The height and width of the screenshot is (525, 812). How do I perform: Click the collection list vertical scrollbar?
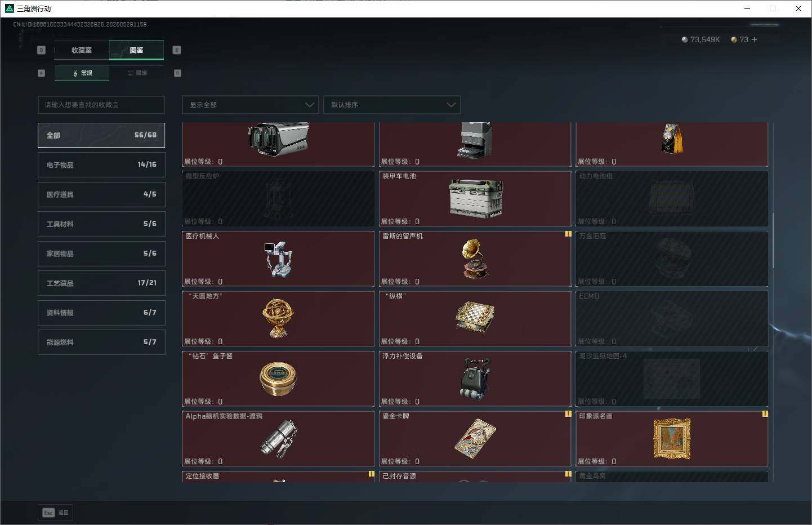coord(773,241)
